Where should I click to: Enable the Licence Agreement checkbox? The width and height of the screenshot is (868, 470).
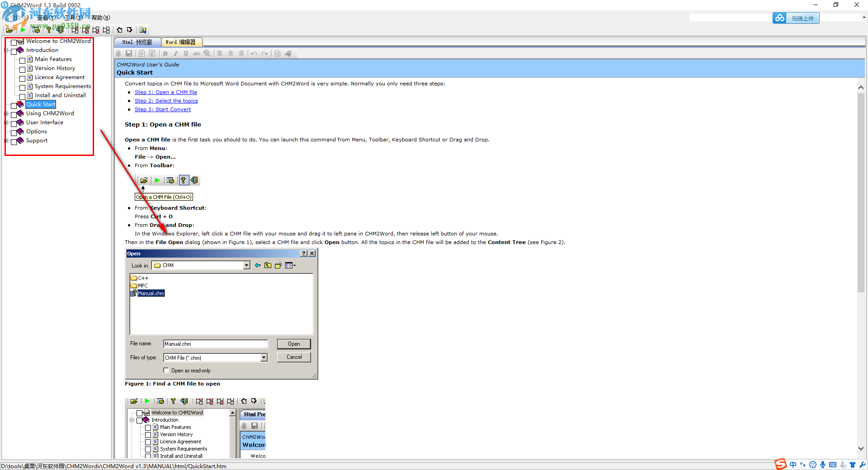23,79
